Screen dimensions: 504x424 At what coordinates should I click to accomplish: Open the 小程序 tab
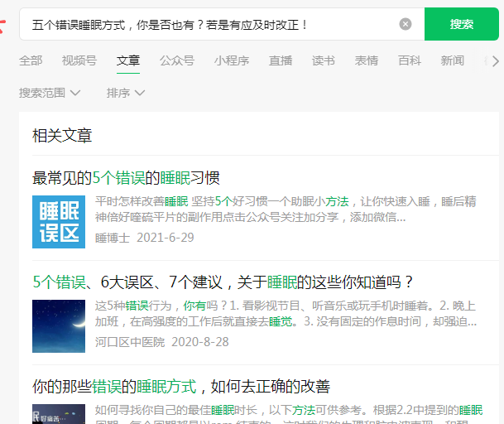click(x=232, y=60)
